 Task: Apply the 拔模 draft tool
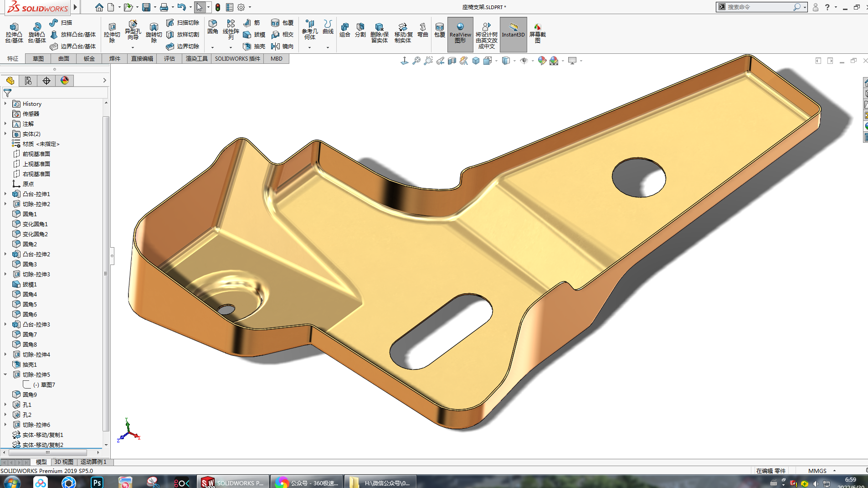tap(254, 35)
